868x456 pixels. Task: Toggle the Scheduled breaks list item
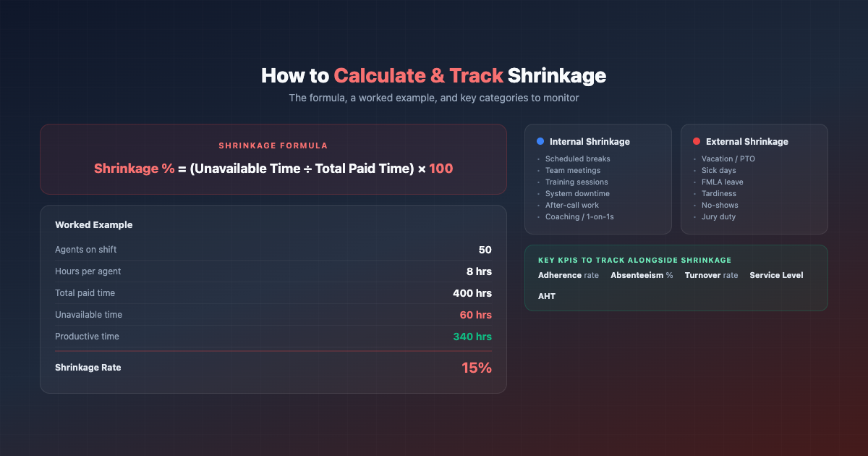pyautogui.click(x=577, y=159)
